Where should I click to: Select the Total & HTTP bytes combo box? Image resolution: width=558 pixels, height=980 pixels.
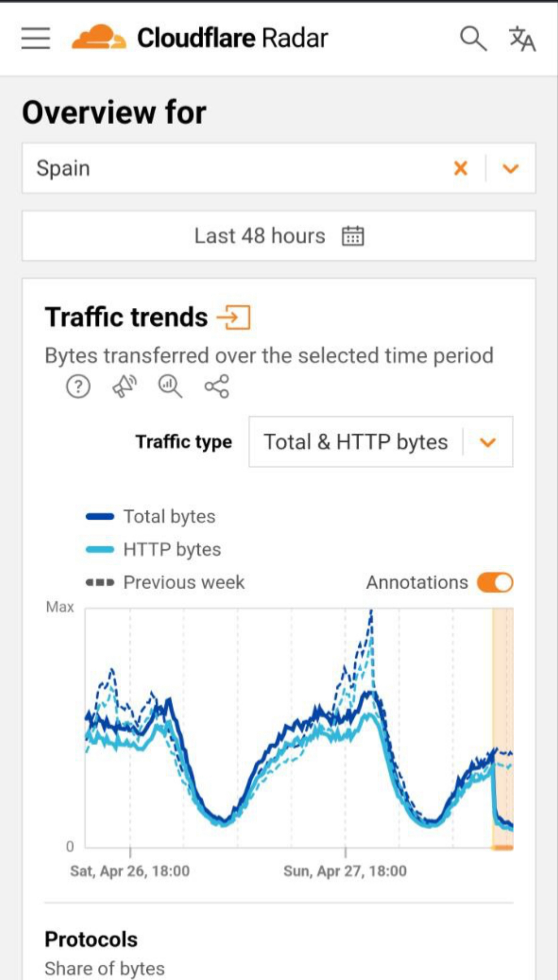click(381, 442)
